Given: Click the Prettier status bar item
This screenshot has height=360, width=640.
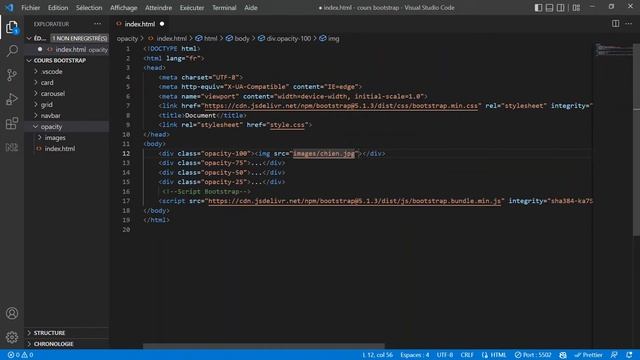Looking at the screenshot, I should 588,355.
